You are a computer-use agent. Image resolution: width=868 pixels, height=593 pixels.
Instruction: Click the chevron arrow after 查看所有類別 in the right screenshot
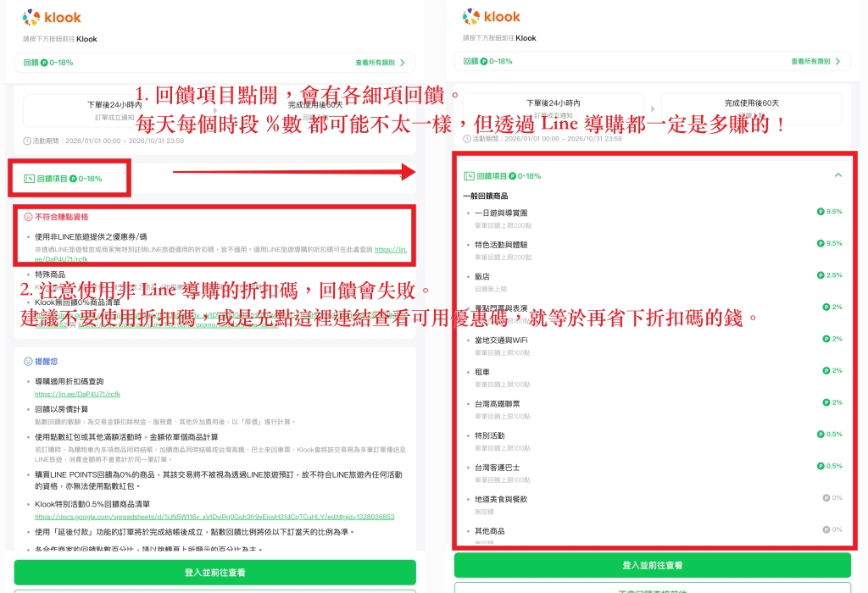[837, 61]
